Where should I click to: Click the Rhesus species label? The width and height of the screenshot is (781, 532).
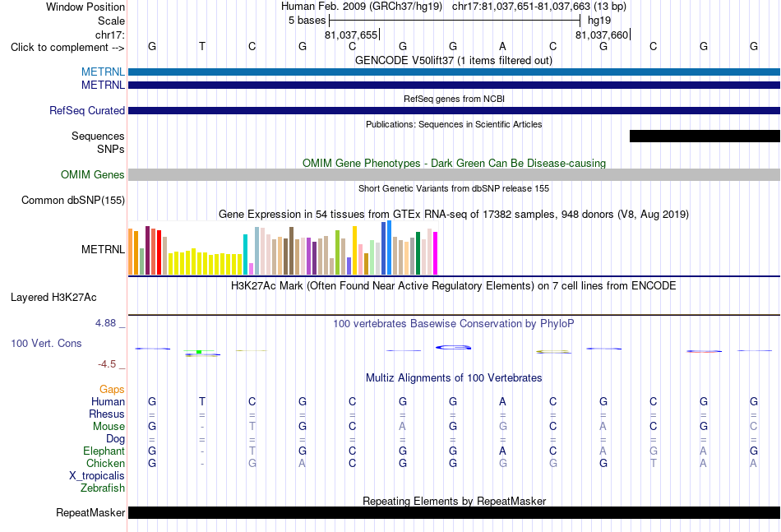tap(107, 414)
